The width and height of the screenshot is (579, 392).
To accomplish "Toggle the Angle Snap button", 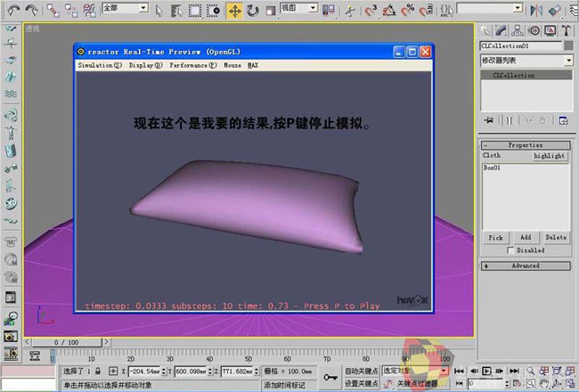I will (389, 11).
